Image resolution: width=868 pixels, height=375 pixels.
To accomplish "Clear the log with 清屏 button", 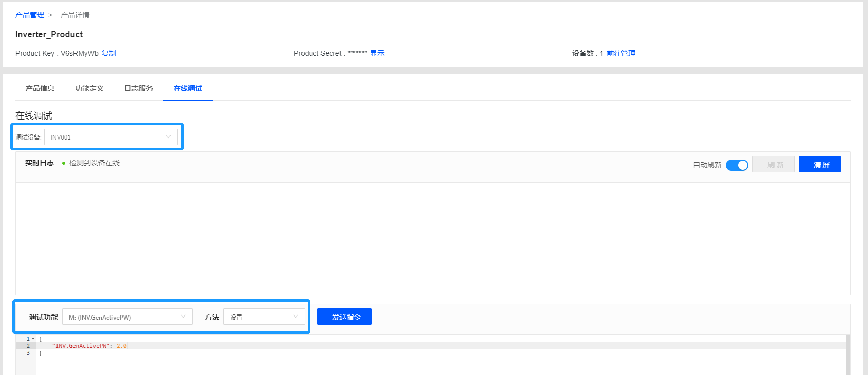I will point(820,164).
